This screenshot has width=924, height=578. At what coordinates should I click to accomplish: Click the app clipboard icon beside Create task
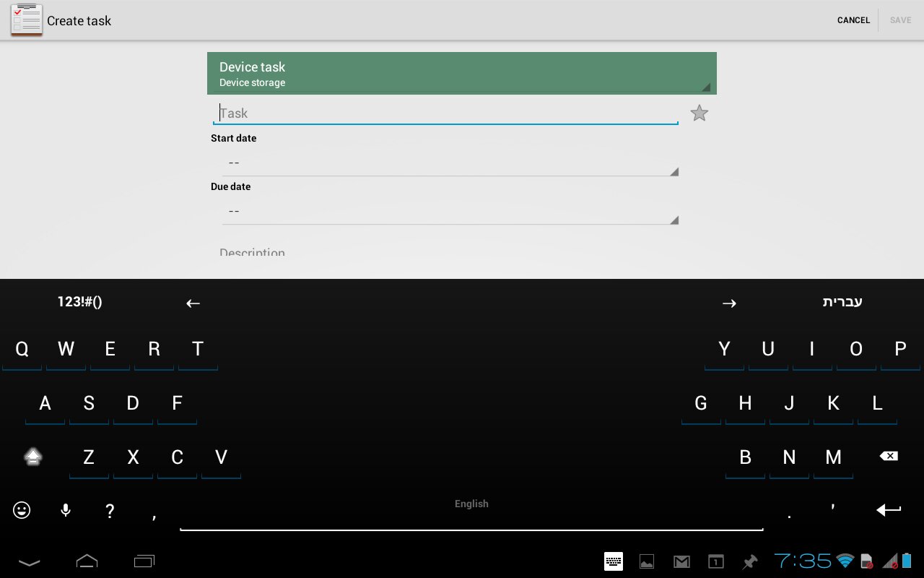coord(27,20)
